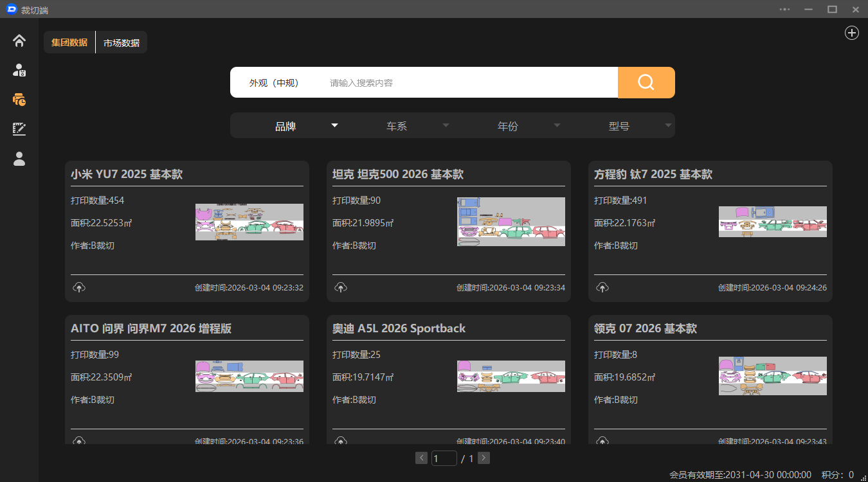This screenshot has width=868, height=482.
Task: Click 创建时间:2026-03-04 09:23:34 timestamp
Action: coord(511,288)
